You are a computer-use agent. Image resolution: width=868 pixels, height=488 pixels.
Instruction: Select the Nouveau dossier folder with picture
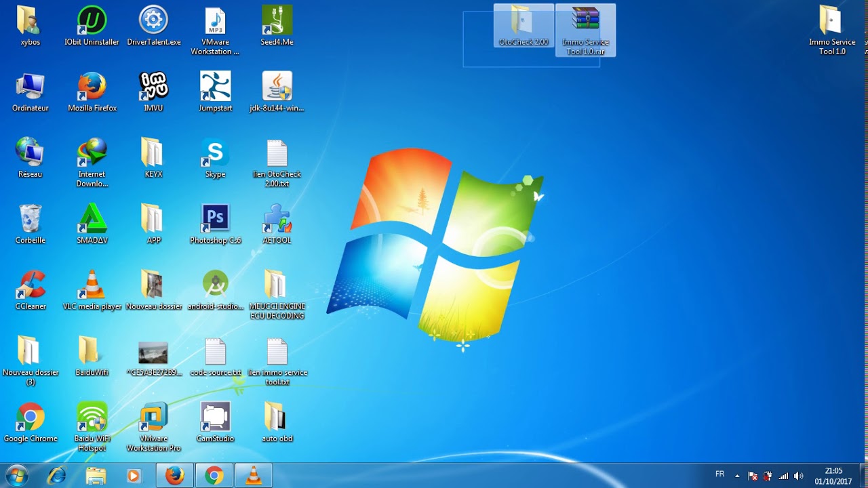[x=153, y=284]
